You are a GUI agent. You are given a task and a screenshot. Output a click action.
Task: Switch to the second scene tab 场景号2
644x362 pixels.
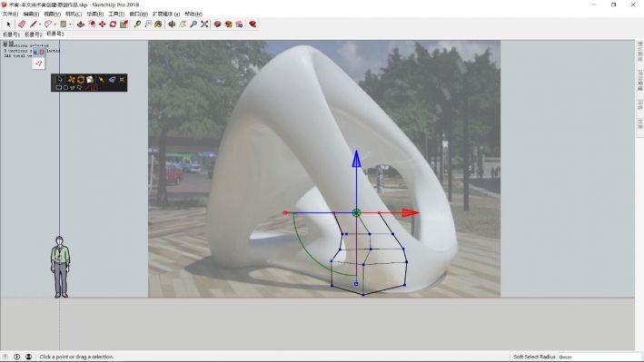pos(34,34)
